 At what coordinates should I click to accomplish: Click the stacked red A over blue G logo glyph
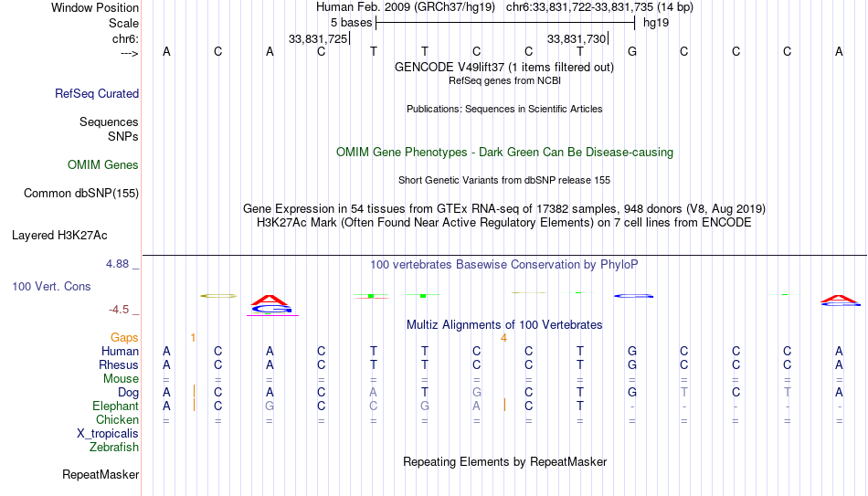point(270,305)
